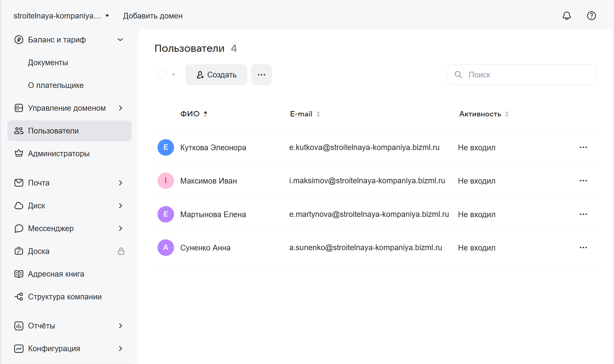Click the search magnifier icon
614x364 pixels.
pyautogui.click(x=458, y=75)
